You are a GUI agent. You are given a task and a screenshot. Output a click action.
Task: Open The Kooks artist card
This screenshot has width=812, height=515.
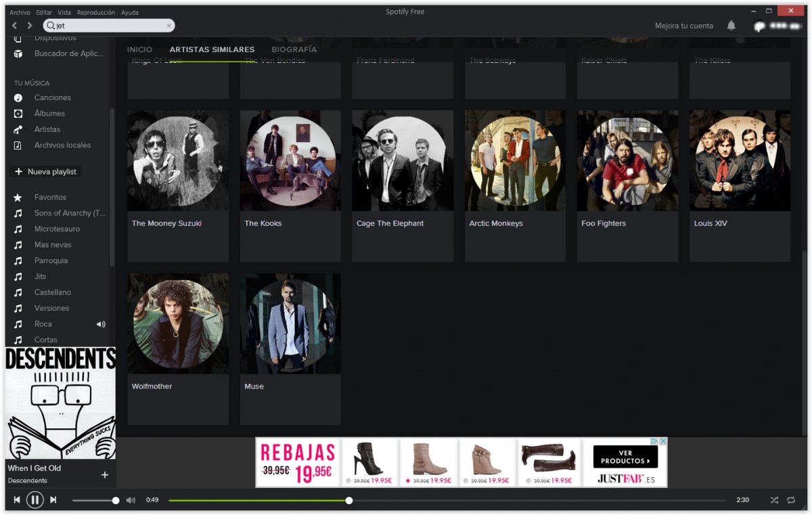point(290,186)
